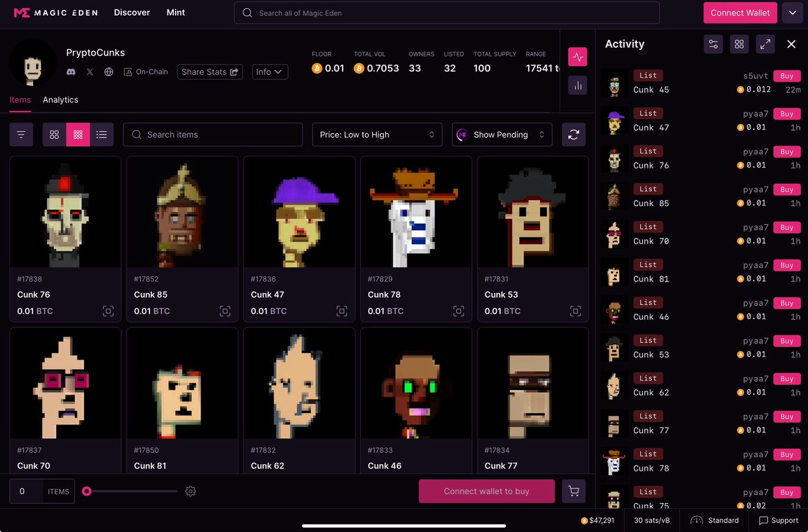Switch to list view
The height and width of the screenshot is (532, 808).
(102, 135)
